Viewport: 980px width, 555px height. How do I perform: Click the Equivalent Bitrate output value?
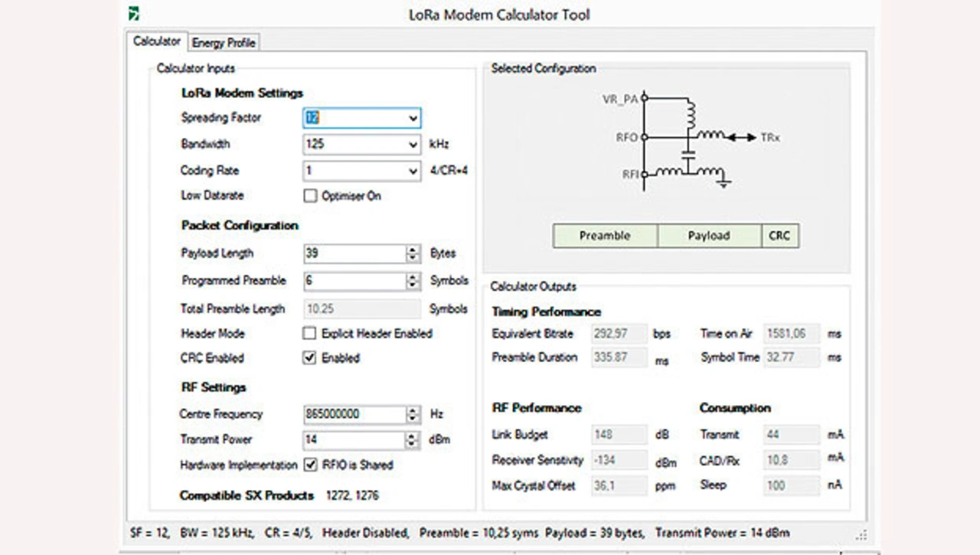click(619, 334)
